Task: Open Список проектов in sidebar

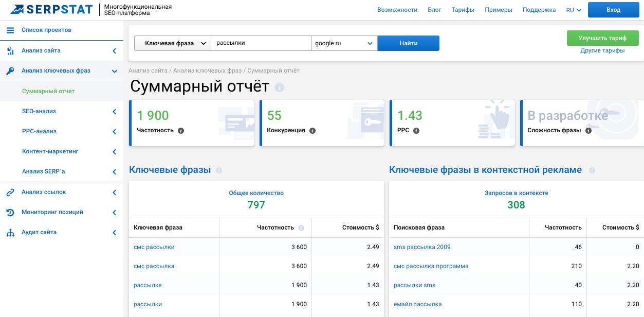Action: tap(46, 30)
